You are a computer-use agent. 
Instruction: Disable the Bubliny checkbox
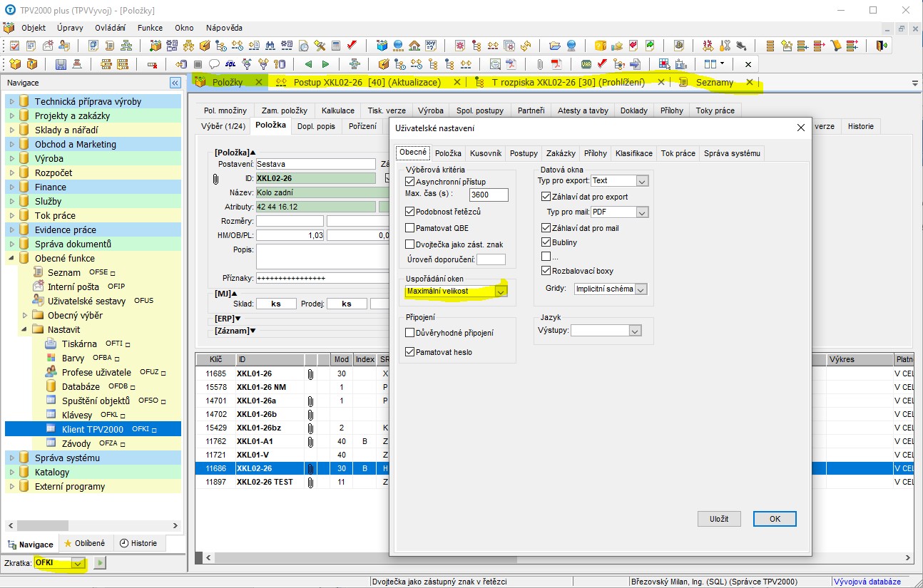(546, 242)
